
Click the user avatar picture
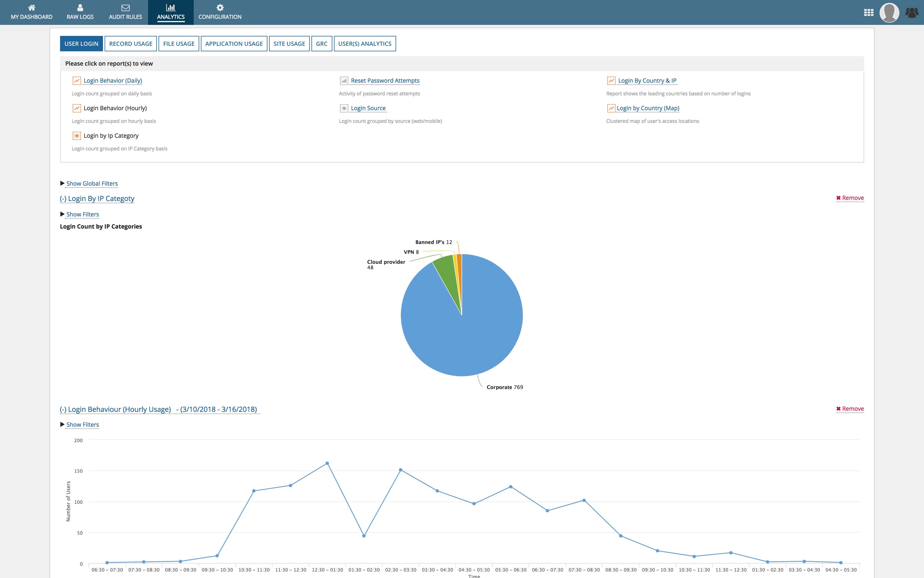tap(889, 13)
